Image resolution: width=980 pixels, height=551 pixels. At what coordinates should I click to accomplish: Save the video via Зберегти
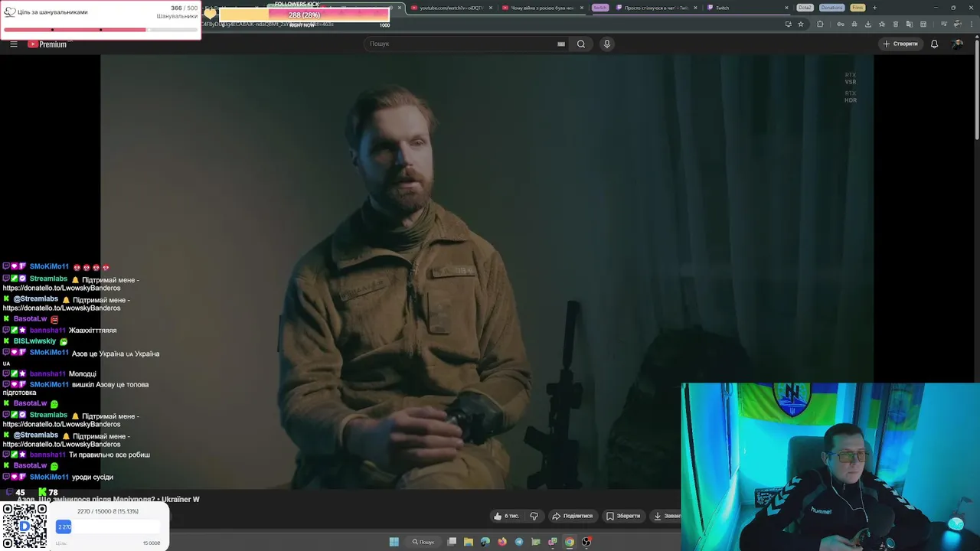click(x=623, y=516)
